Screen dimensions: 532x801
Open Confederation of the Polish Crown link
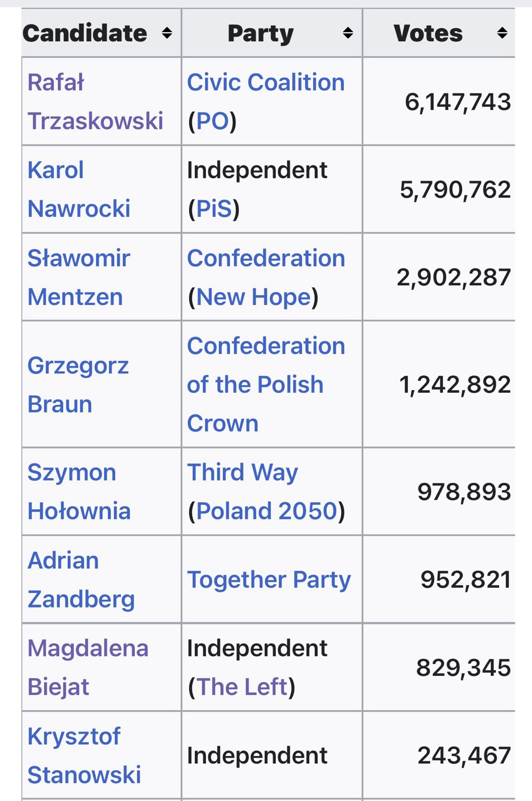(266, 384)
